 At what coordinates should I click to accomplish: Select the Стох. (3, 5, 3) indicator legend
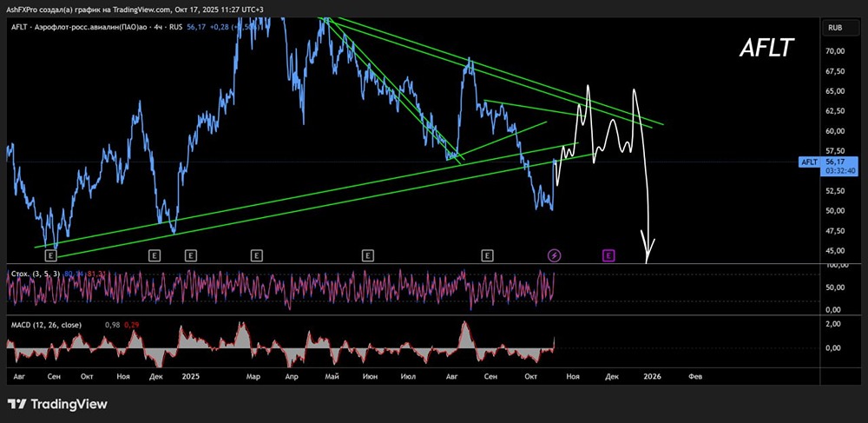[36, 274]
